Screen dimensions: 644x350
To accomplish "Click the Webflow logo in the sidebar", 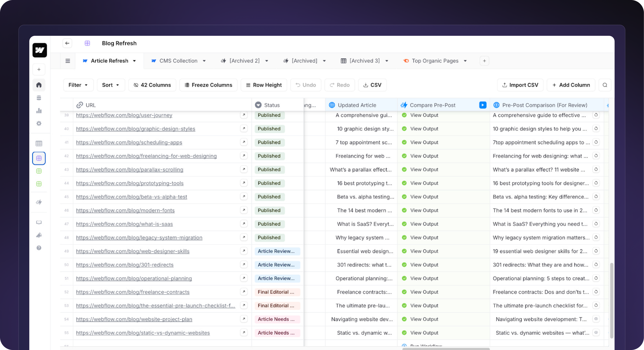I will 39,50.
